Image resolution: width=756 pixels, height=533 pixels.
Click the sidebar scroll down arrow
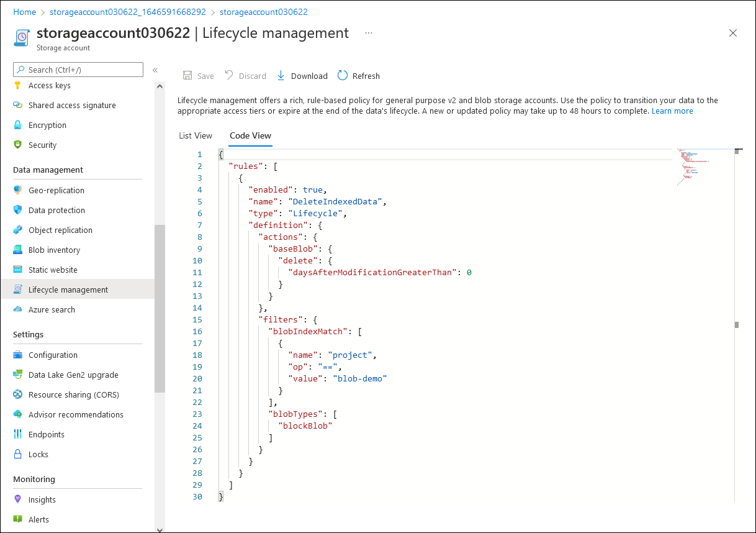point(160,529)
